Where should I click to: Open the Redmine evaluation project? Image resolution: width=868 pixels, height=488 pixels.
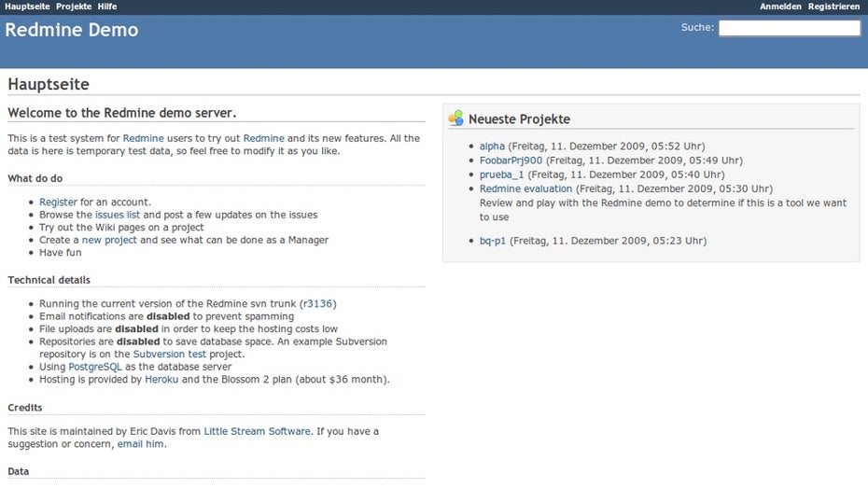(x=525, y=188)
